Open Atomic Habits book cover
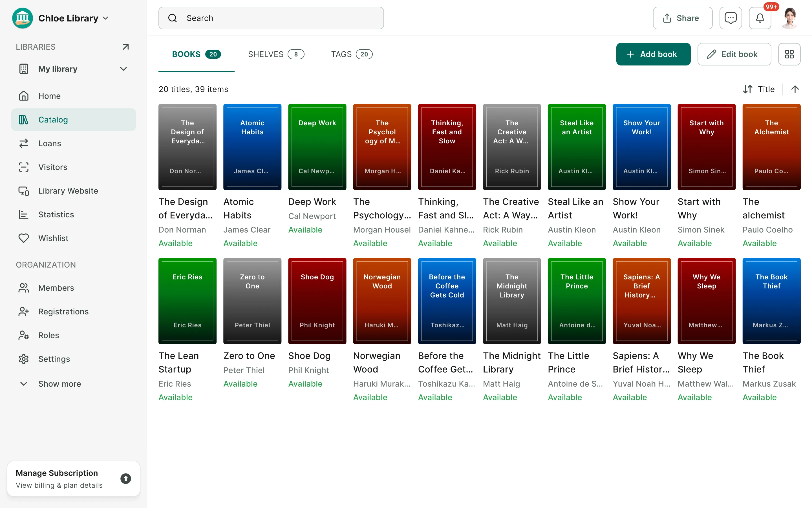812x508 pixels. click(252, 147)
